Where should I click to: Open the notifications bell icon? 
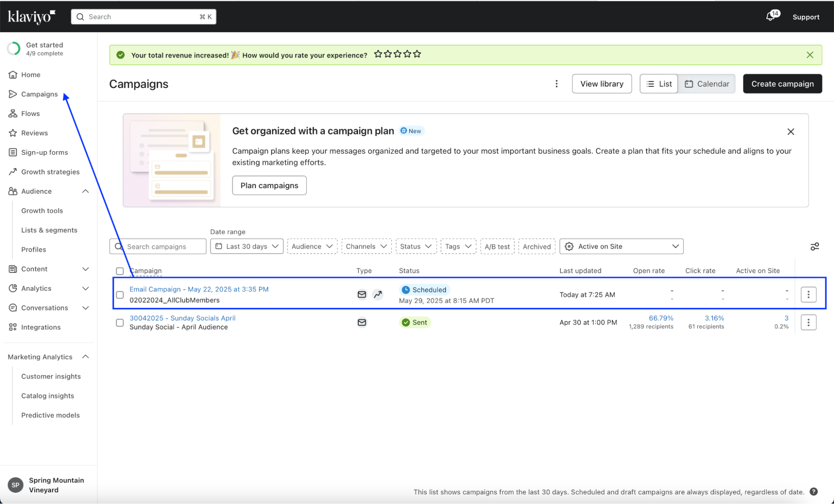coord(771,17)
